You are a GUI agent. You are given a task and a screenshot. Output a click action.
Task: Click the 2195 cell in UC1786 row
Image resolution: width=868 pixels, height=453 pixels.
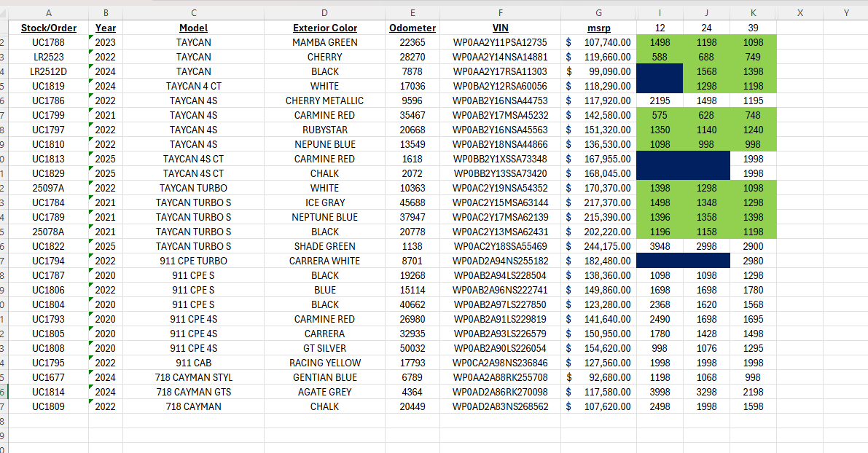[660, 101]
